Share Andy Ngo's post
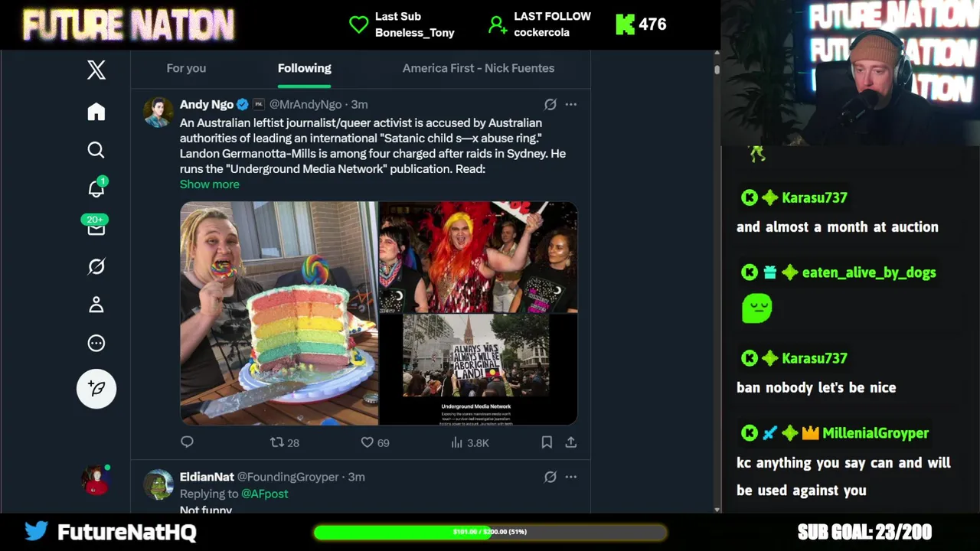Screen dimensions: 980x551 (x=571, y=442)
